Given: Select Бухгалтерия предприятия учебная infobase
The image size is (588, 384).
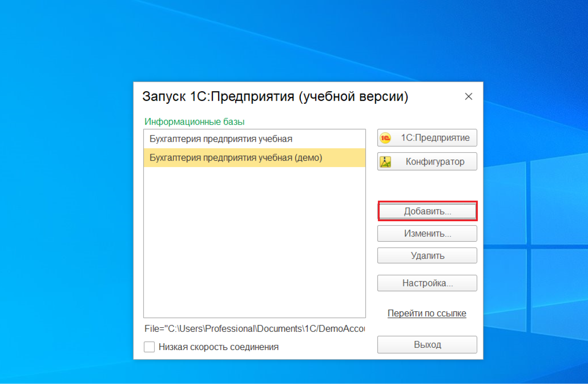Looking at the screenshot, I should point(254,139).
